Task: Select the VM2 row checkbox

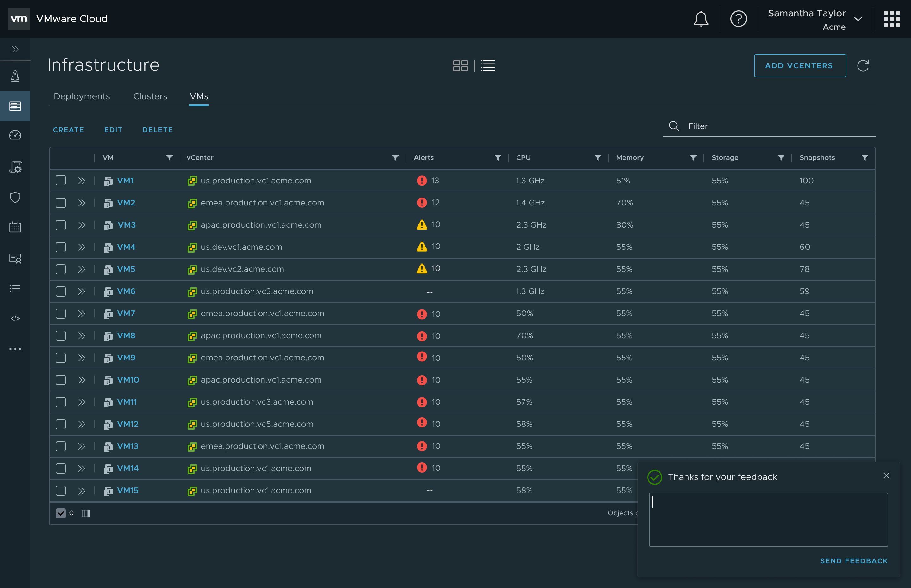Action: tap(61, 203)
